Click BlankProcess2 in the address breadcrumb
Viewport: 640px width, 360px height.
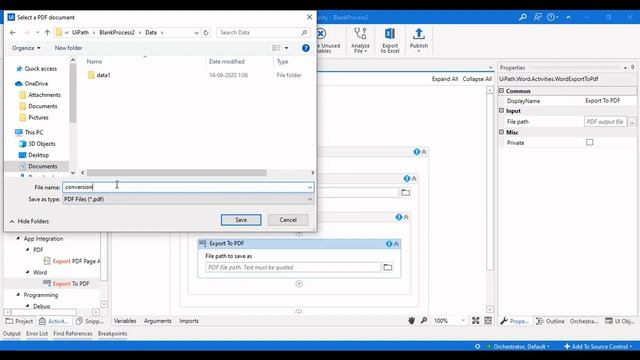click(117, 32)
